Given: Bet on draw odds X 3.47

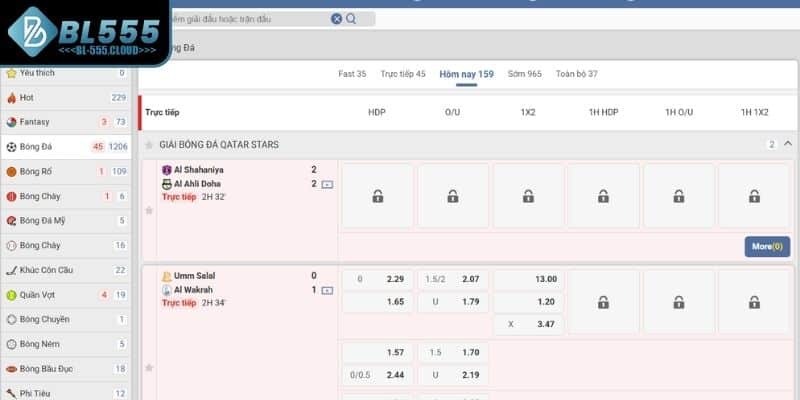Looking at the screenshot, I should 528,325.
